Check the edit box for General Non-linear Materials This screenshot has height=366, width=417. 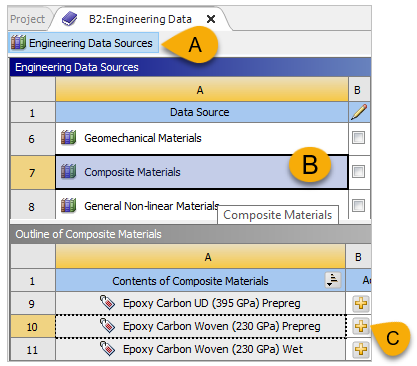point(358,205)
